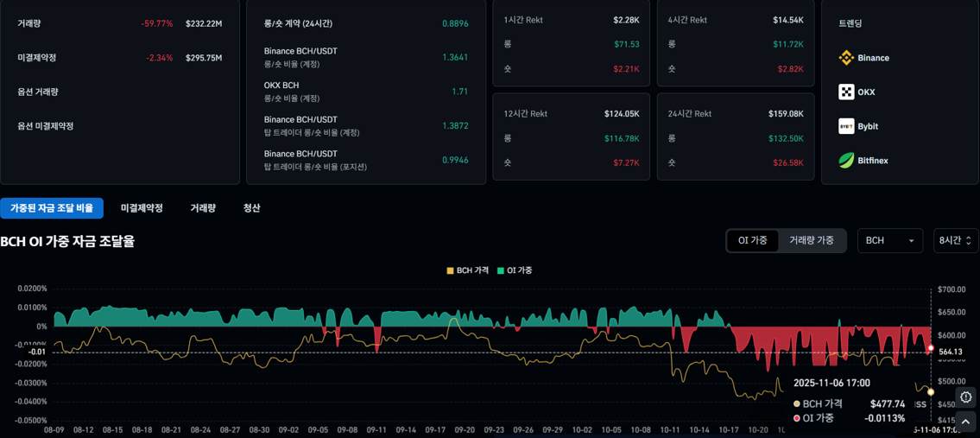Open the 8시간 interval selector
The image size is (980, 438).
tap(955, 240)
